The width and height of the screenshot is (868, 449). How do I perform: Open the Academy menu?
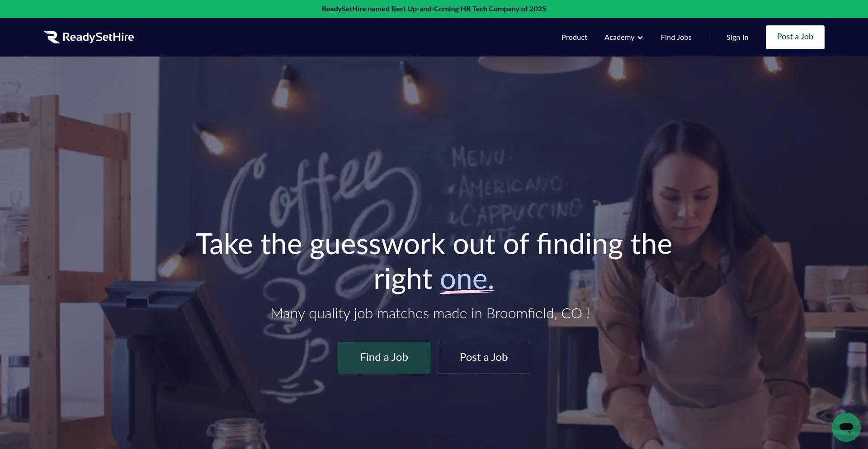click(623, 37)
